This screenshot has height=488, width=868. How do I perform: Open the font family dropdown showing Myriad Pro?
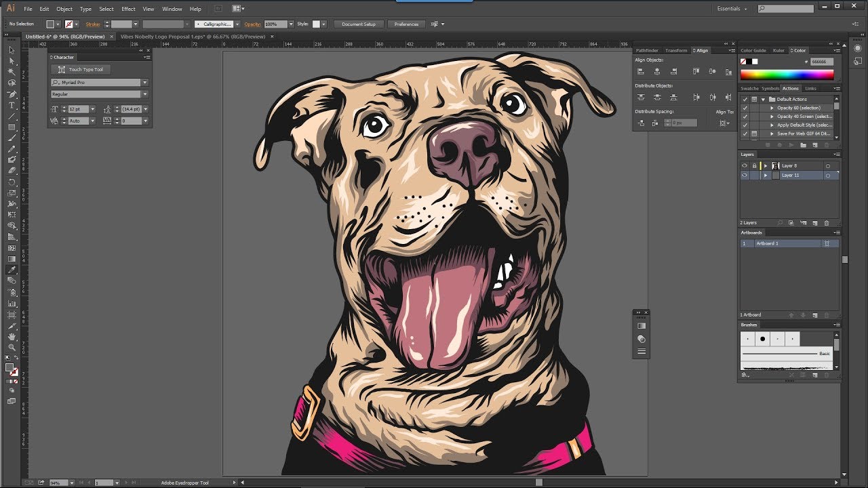pos(144,82)
